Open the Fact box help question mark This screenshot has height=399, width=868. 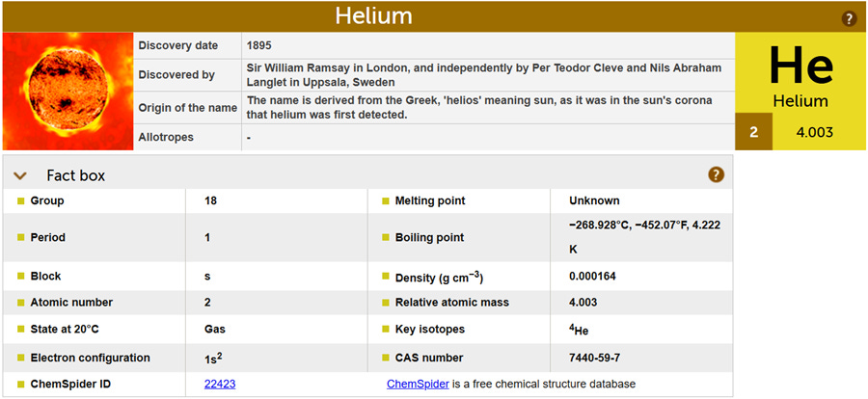point(716,175)
